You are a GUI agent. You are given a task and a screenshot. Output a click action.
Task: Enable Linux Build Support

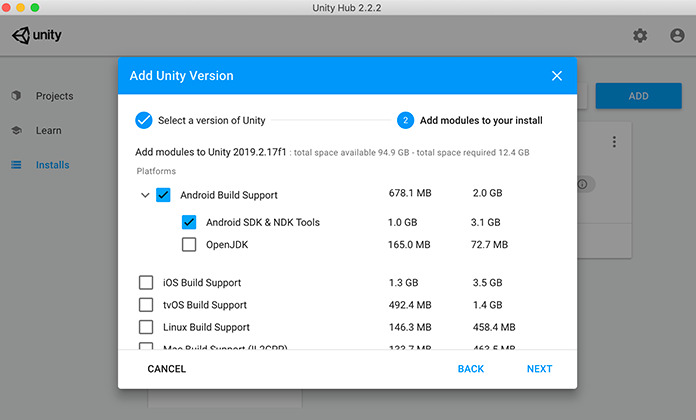(146, 327)
